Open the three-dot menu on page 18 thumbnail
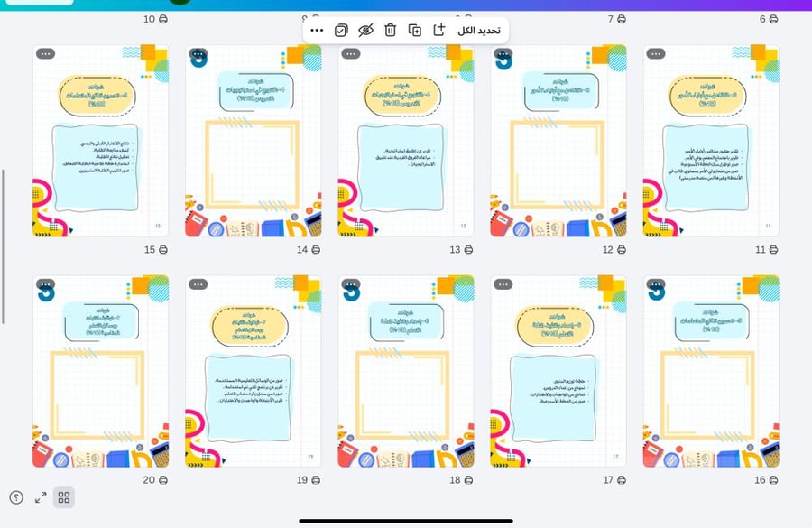 pos(351,284)
